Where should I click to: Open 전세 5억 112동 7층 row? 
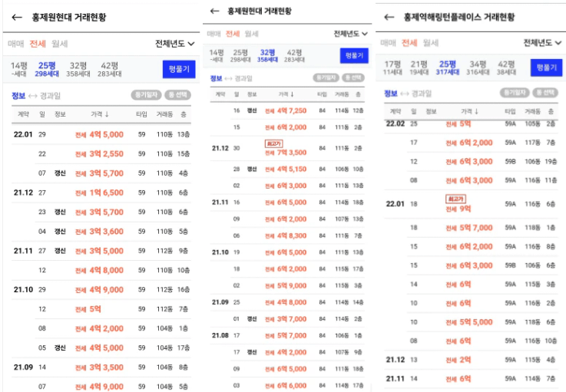113,309
